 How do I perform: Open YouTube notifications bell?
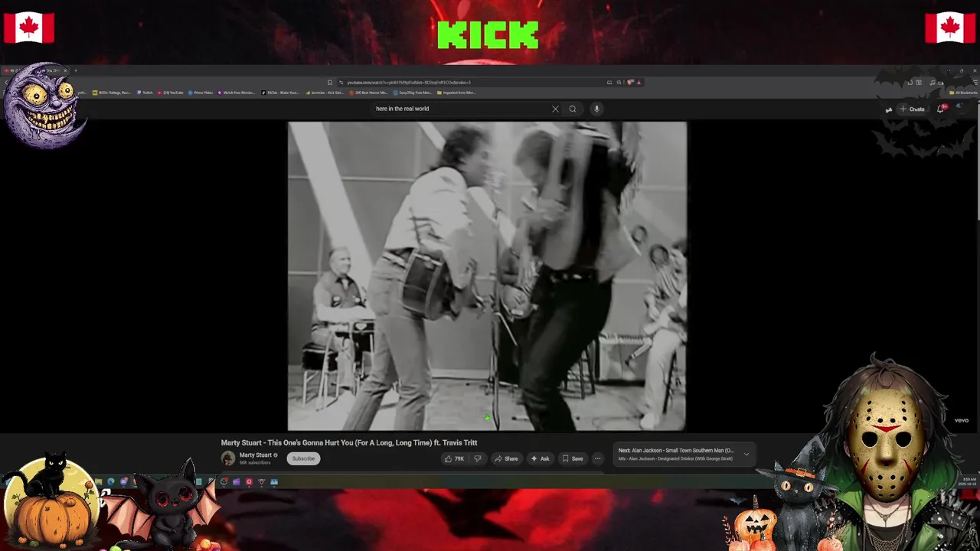941,109
